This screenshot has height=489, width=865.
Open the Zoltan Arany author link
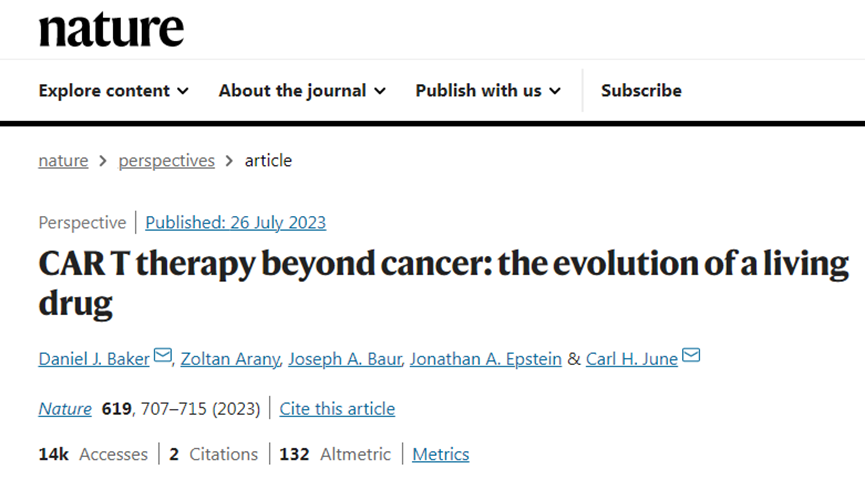[x=230, y=359]
